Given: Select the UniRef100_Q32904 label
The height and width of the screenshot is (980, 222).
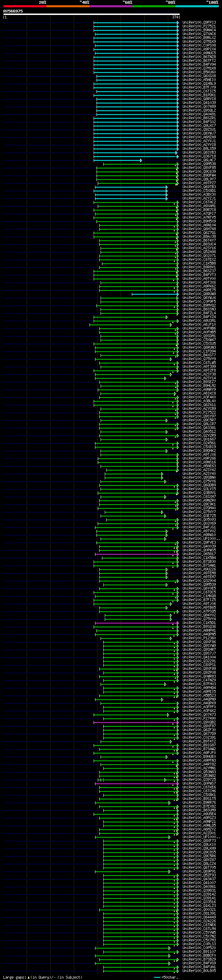Looking at the screenshot, I should [199, 581].
